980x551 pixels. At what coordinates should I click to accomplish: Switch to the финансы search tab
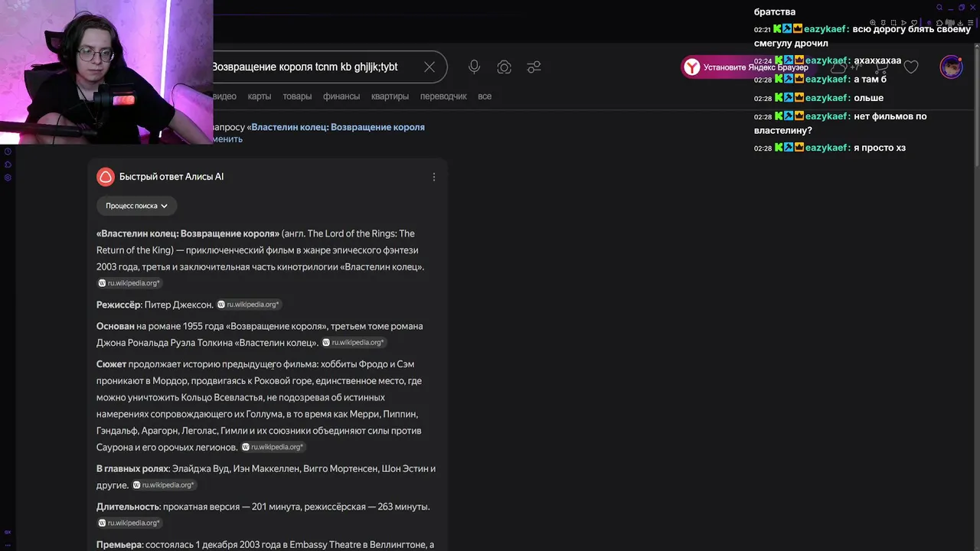(341, 96)
